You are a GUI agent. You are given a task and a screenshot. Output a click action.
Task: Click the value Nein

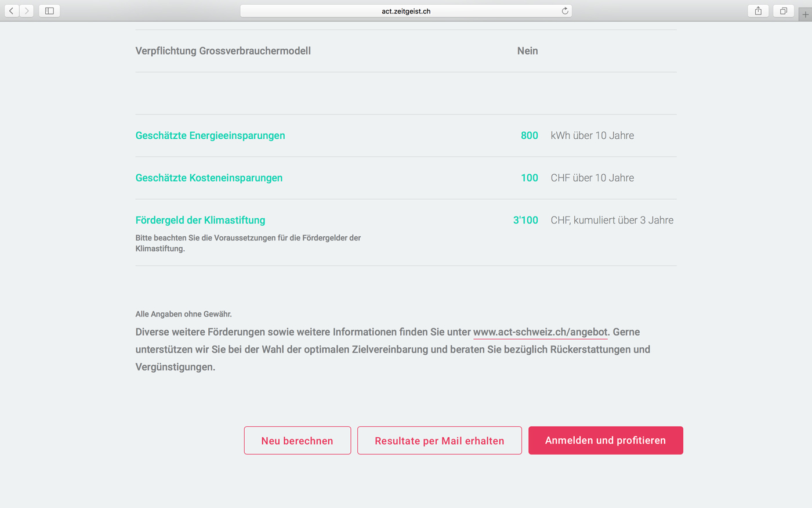click(x=527, y=51)
